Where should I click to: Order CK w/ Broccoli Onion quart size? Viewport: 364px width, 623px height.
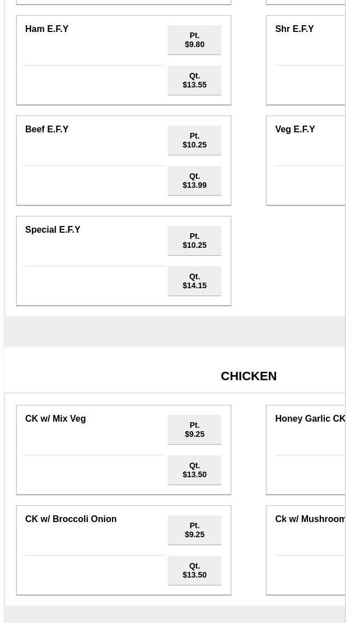[x=194, y=570]
